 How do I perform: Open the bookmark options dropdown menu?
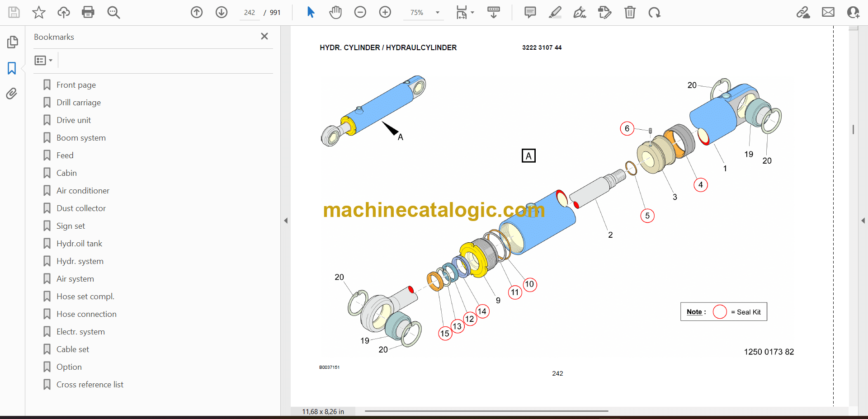click(43, 60)
